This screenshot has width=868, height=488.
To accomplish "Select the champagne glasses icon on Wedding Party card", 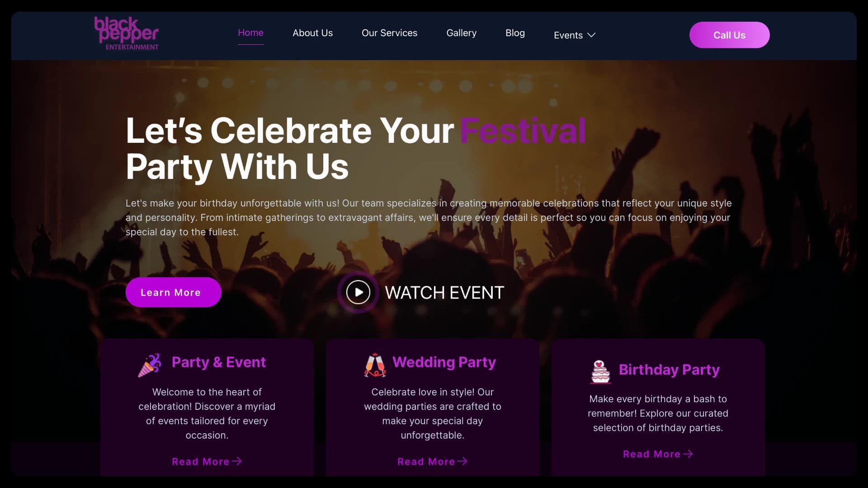I will pos(375,364).
